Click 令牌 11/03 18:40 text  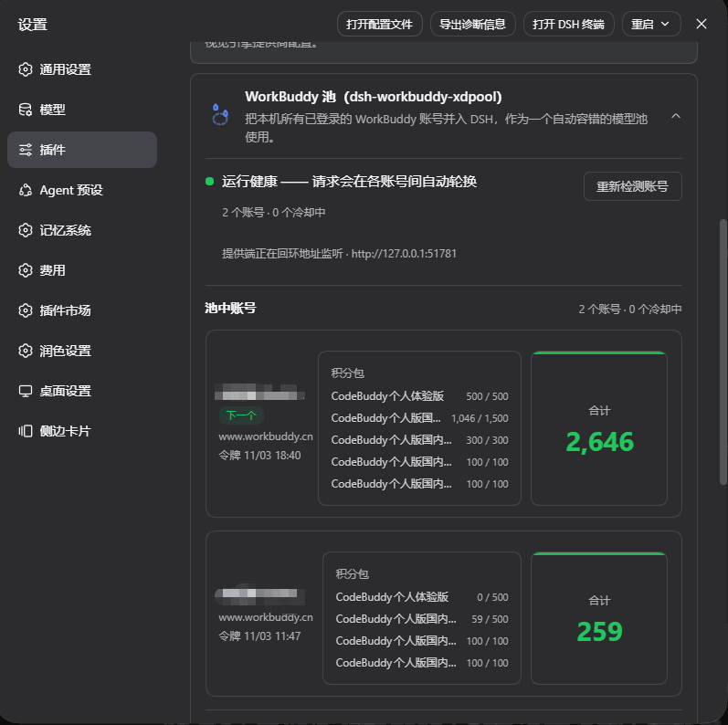[259, 456]
